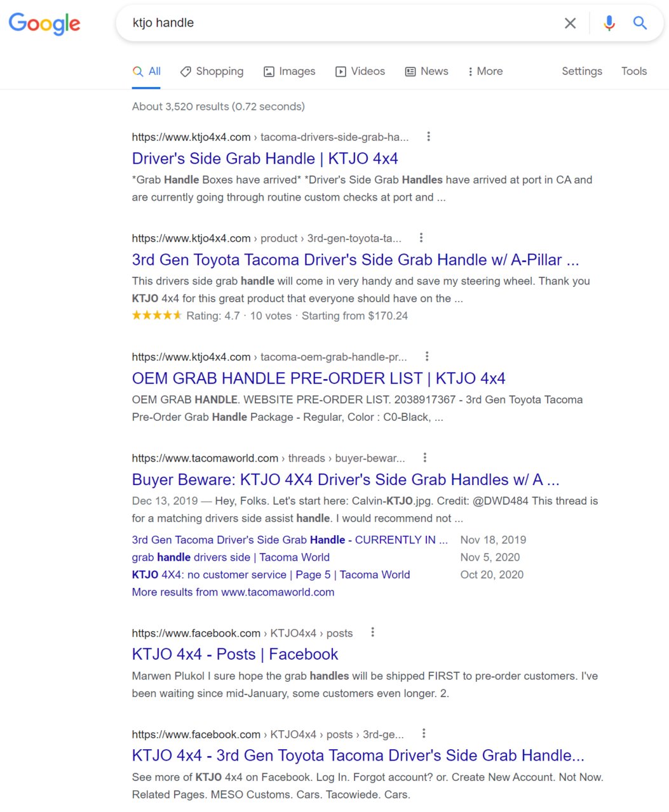Click the 'Nov 5, 2020' sublink date
Screen dimensions: 669x812
pyautogui.click(x=490, y=557)
